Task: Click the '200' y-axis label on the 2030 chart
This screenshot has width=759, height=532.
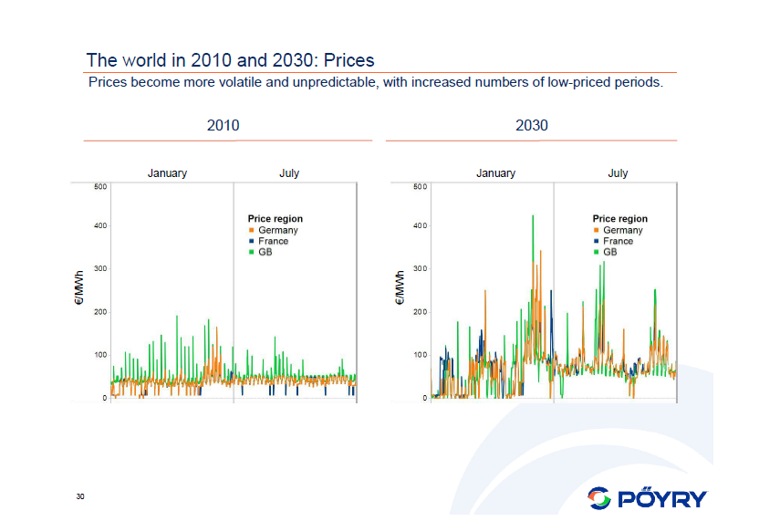Action: coord(421,312)
